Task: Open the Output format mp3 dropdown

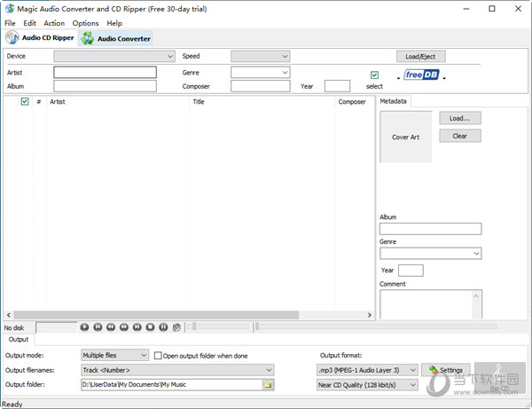Action: (367, 370)
